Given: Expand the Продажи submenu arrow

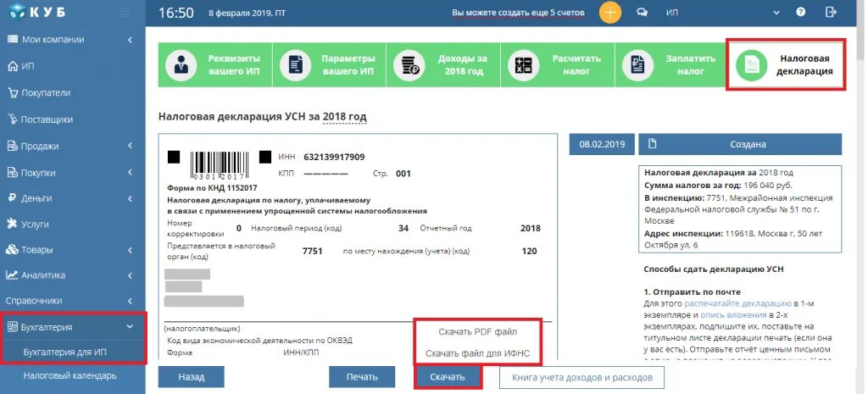Looking at the screenshot, I should pos(130,146).
